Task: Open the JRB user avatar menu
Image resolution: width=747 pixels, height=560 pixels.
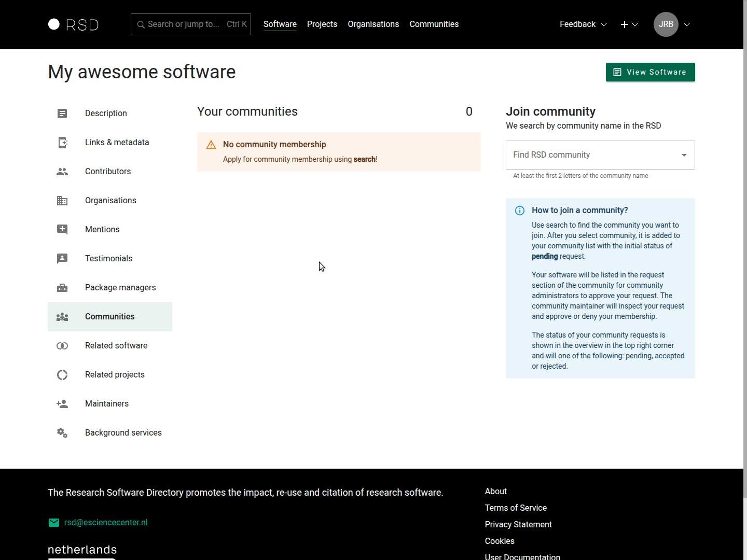Action: pyautogui.click(x=666, y=24)
